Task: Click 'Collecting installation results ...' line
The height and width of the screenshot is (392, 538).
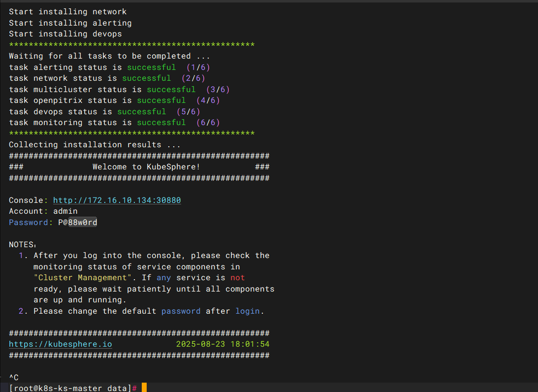Action: pos(95,144)
